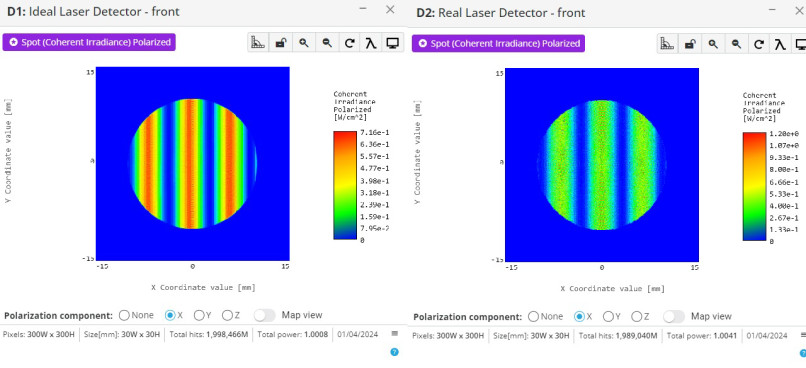806x368 pixels.
Task: Open D2 Spot (Coherent Irradiance) Polarized selector
Action: click(498, 44)
